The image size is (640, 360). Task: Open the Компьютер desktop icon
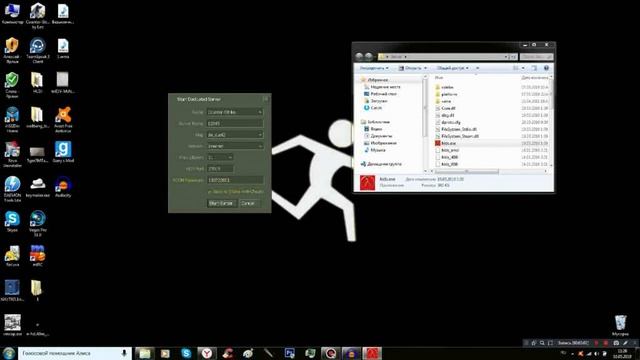coord(12,13)
